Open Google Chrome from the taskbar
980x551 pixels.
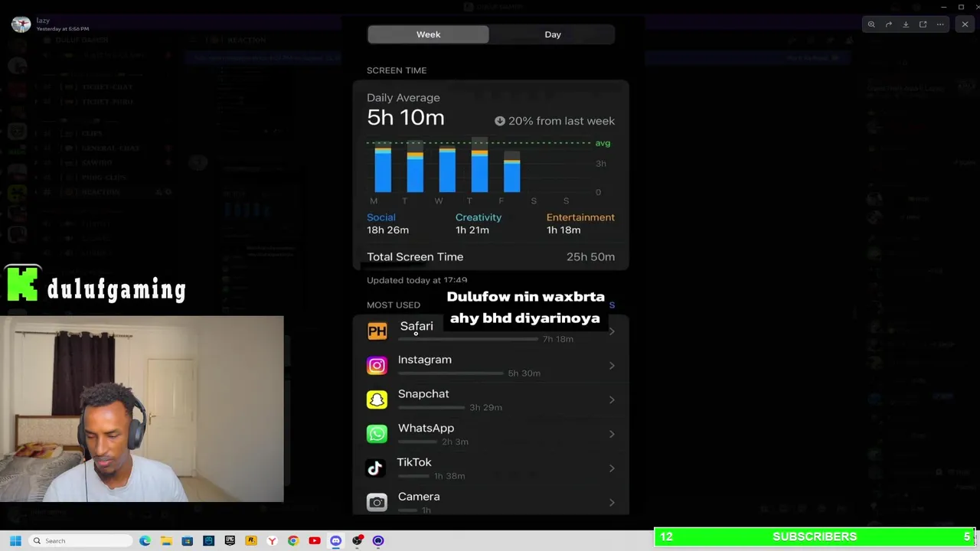[293, 541]
